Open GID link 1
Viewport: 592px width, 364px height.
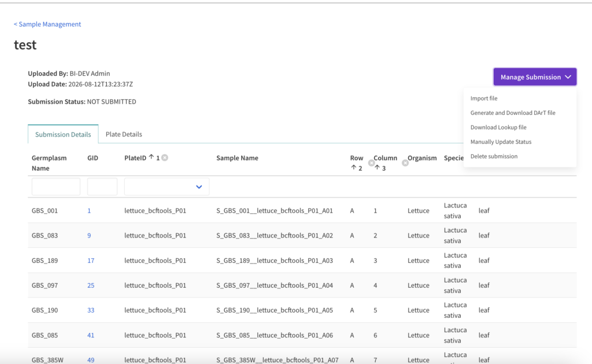[x=89, y=211]
